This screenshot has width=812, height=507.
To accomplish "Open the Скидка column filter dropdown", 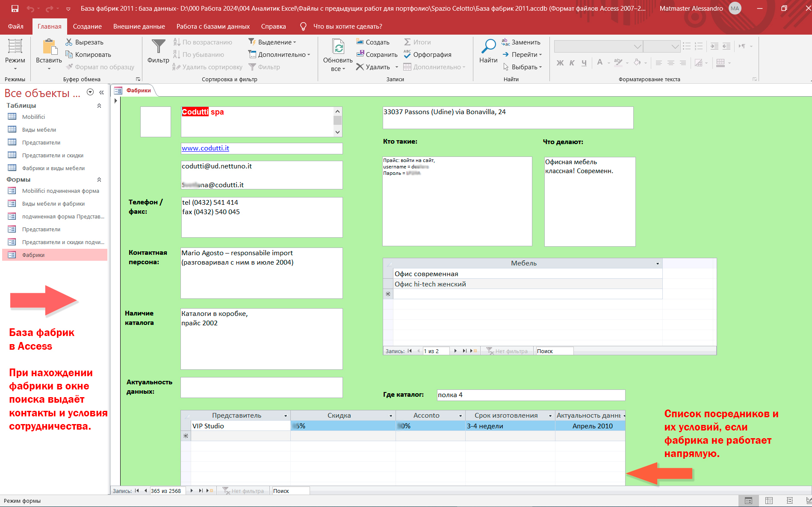I will (x=391, y=416).
